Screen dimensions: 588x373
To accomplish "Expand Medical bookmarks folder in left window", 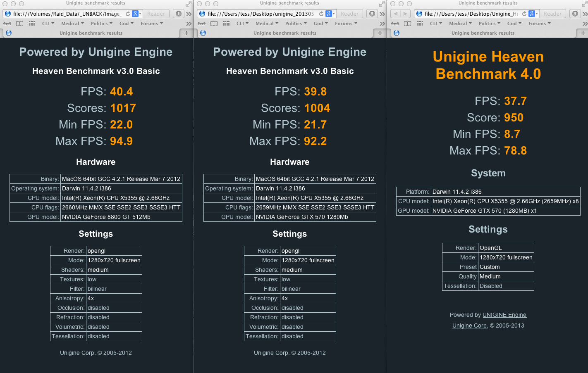I will click(72, 24).
